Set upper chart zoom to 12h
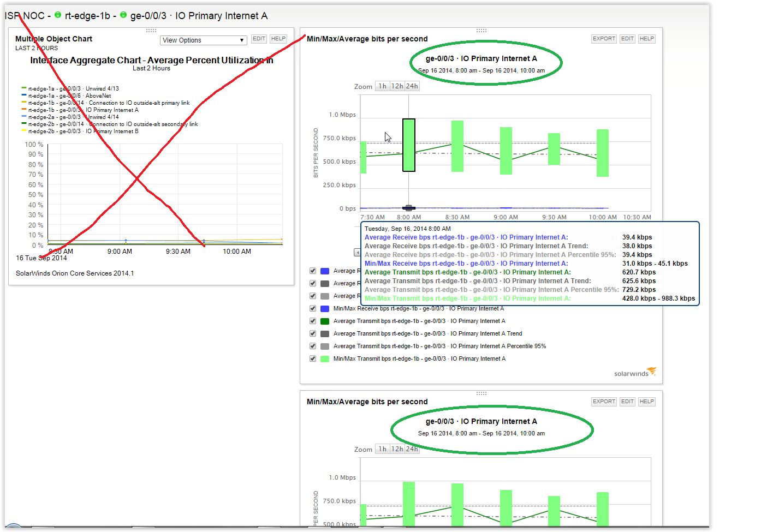The width and height of the screenshot is (767, 532). [397, 86]
